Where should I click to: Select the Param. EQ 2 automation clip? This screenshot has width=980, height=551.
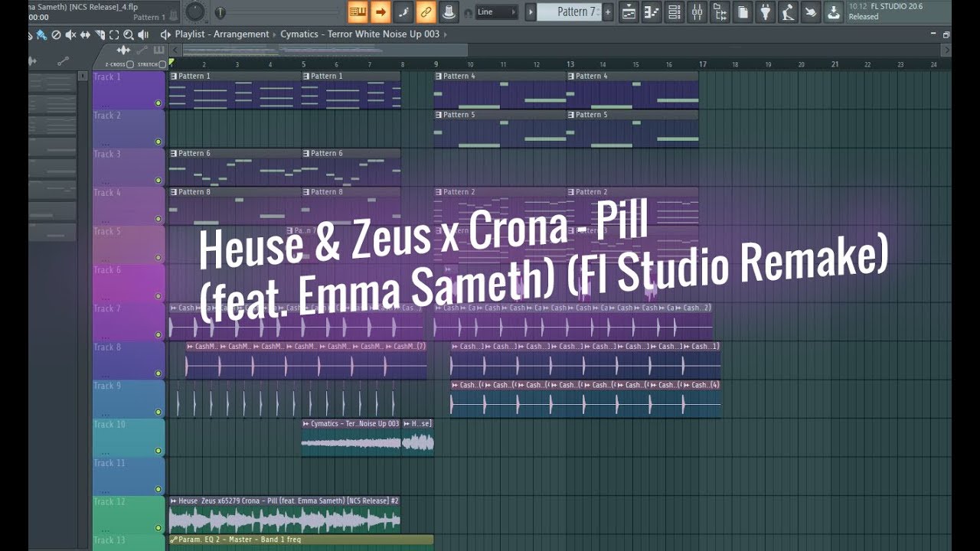[x=301, y=543]
